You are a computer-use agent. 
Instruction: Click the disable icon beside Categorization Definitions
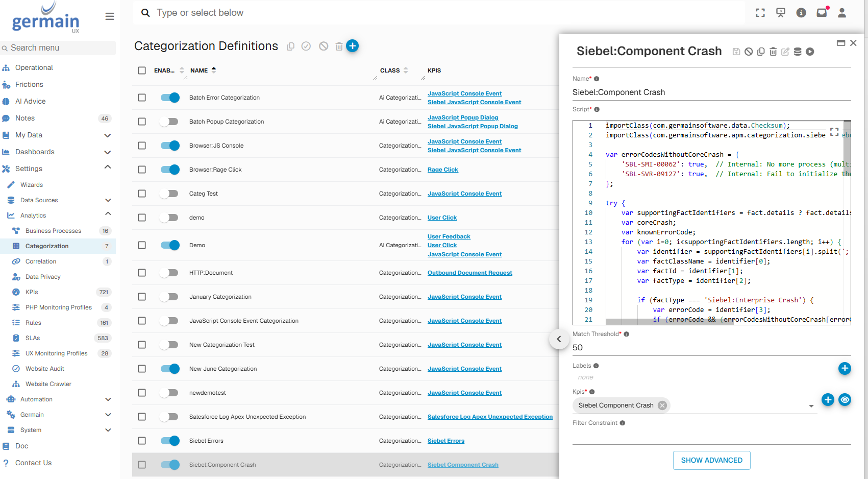[324, 46]
